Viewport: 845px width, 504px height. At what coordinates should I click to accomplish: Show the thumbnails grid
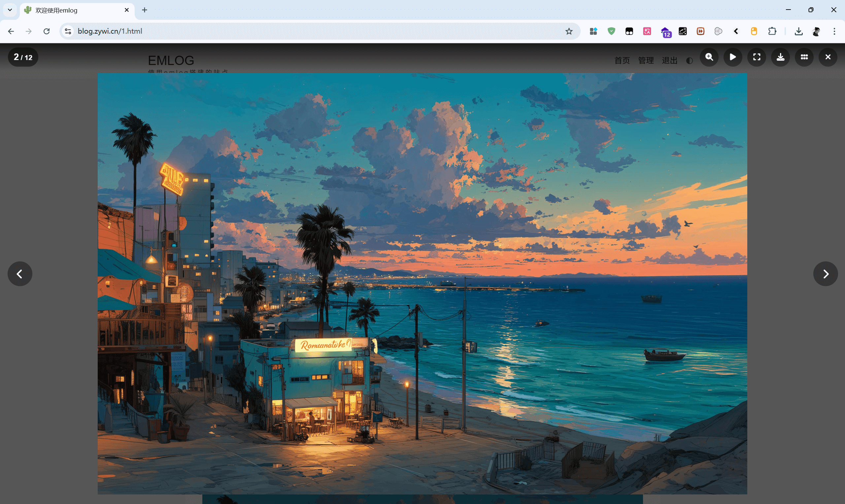click(x=804, y=57)
